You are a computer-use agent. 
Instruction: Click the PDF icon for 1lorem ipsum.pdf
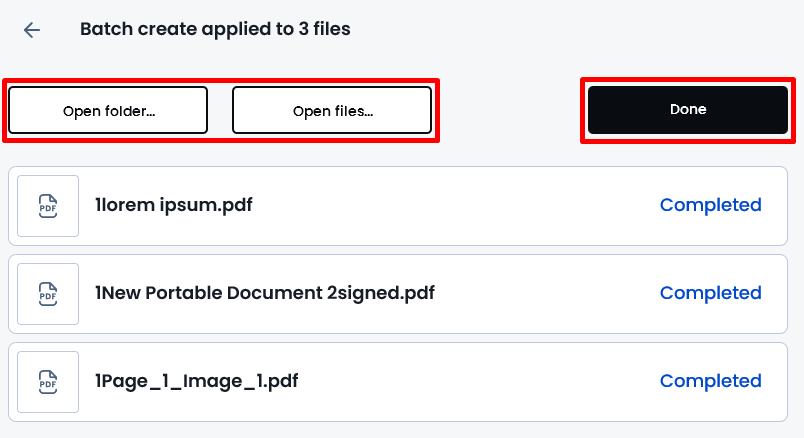coord(48,206)
